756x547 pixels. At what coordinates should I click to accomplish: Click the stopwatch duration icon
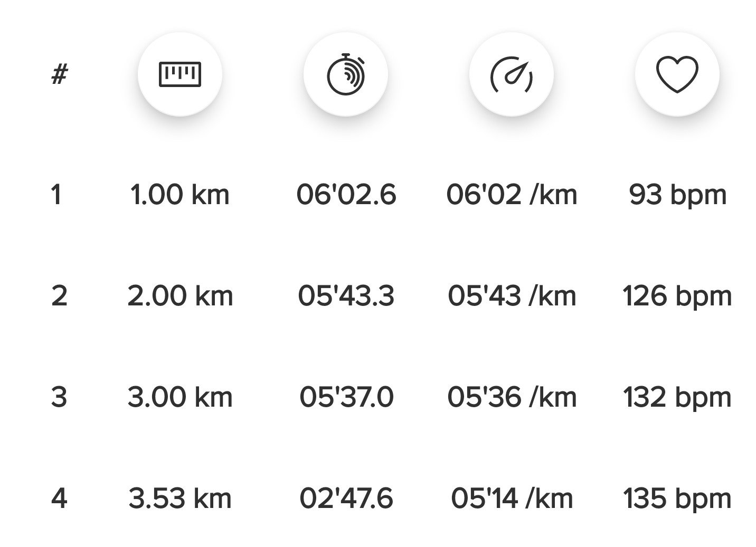click(x=346, y=74)
